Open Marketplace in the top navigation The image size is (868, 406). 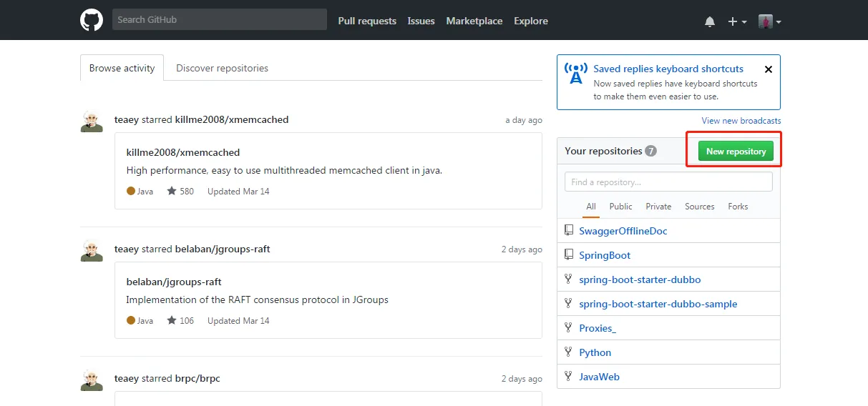(x=474, y=21)
